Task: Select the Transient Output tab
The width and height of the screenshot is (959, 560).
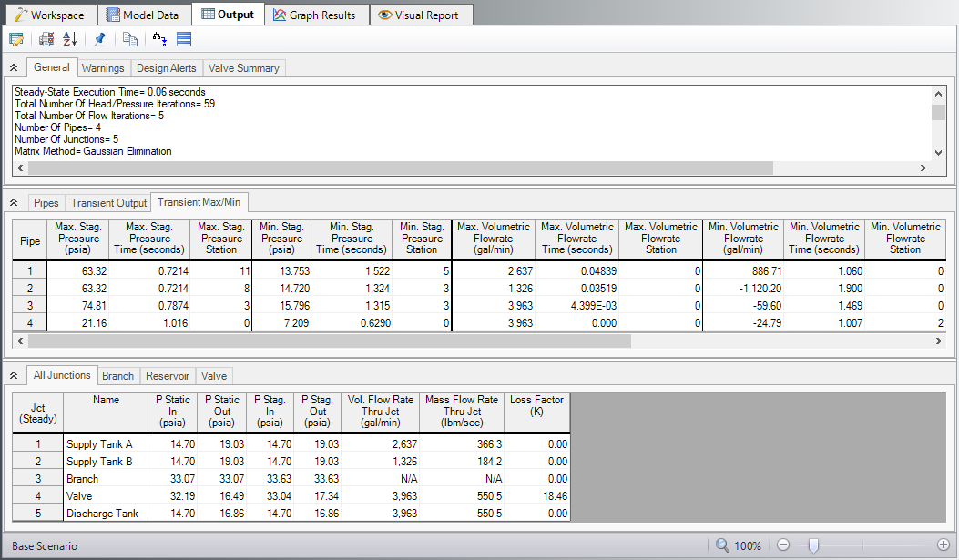Action: pos(107,202)
